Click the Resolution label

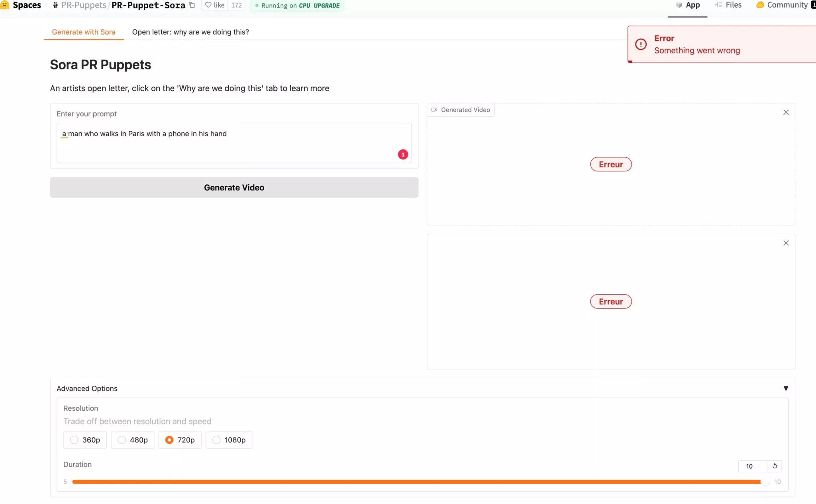point(80,408)
